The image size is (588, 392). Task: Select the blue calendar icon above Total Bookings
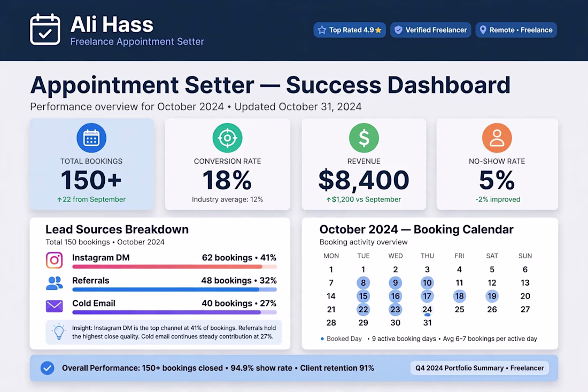click(x=91, y=138)
